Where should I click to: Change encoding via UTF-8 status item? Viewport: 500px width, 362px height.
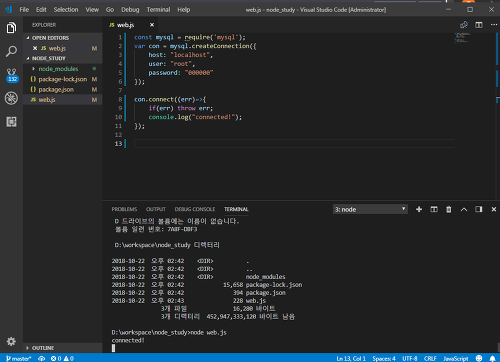[410, 358]
